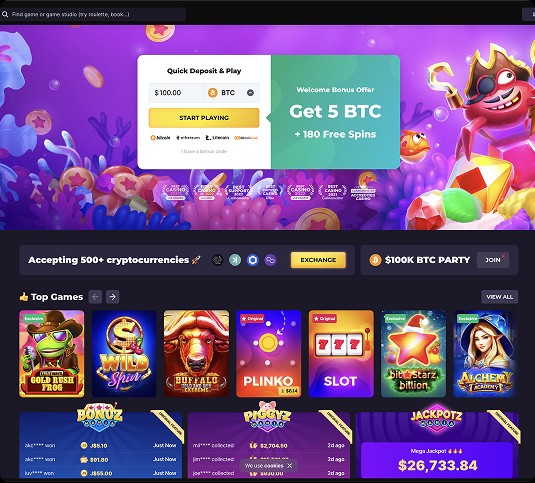Join the $100K BTC Party
The width and height of the screenshot is (535, 483).
493,260
